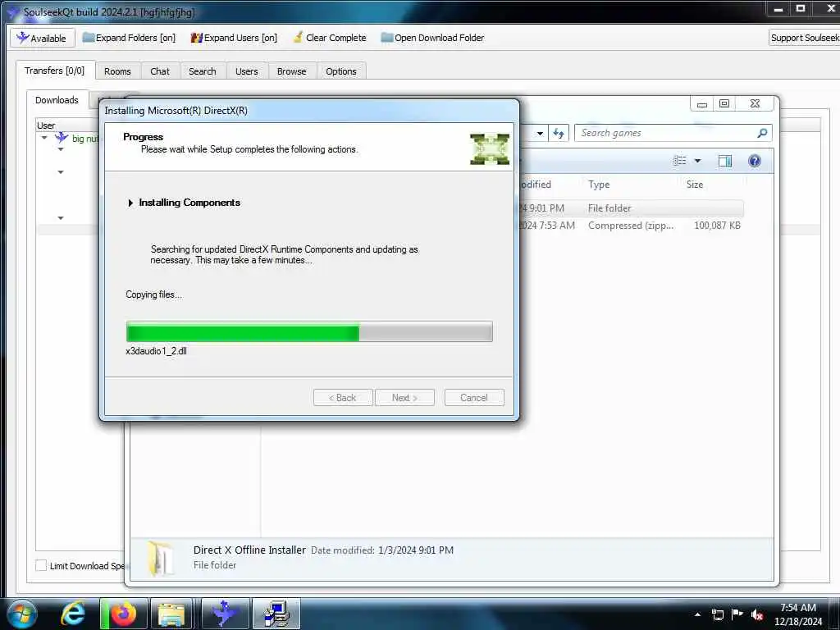Viewport: 840px width, 630px height.
Task: Toggle Expand Folders in Soulseek toolbar
Action: pos(129,38)
